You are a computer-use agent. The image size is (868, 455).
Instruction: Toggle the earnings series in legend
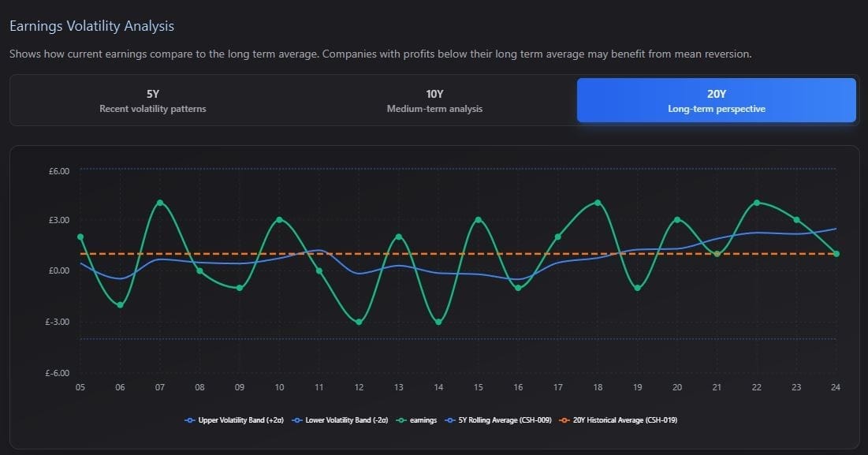click(x=417, y=420)
